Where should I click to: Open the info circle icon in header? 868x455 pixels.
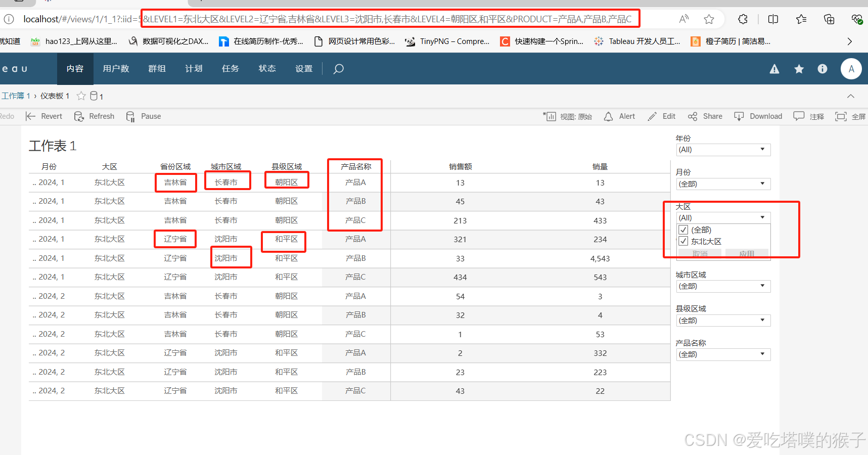[823, 69]
